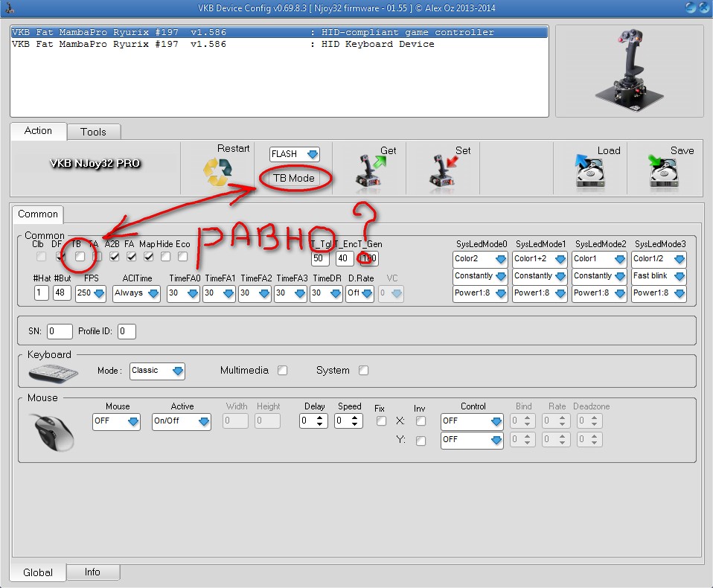Click the TB Mode button
This screenshot has height=588, width=713.
pos(294,179)
